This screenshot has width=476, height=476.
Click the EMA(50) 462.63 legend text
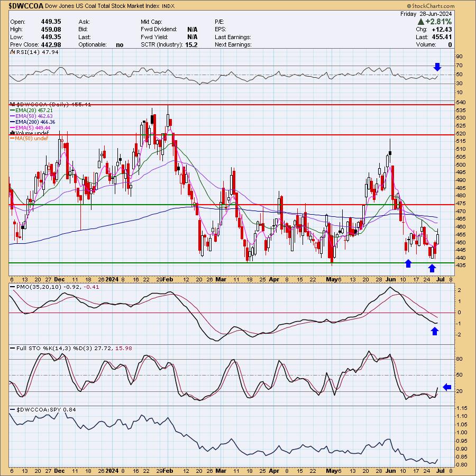34,116
